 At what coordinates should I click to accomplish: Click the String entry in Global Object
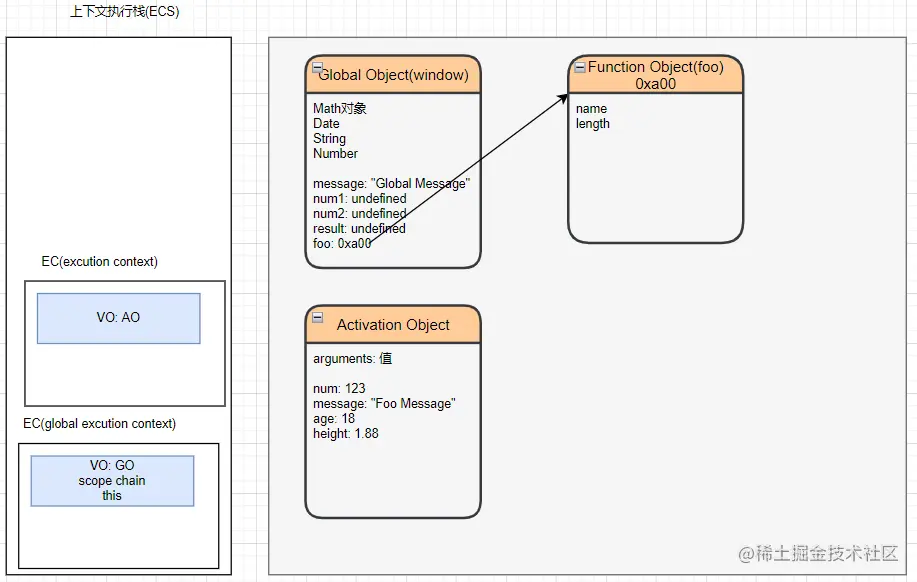tap(329, 139)
